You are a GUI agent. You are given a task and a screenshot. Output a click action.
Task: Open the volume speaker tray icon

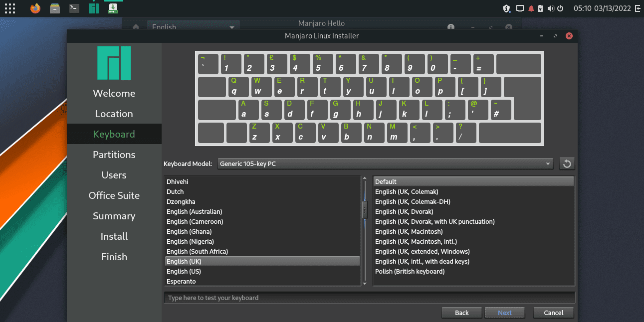coord(551,8)
